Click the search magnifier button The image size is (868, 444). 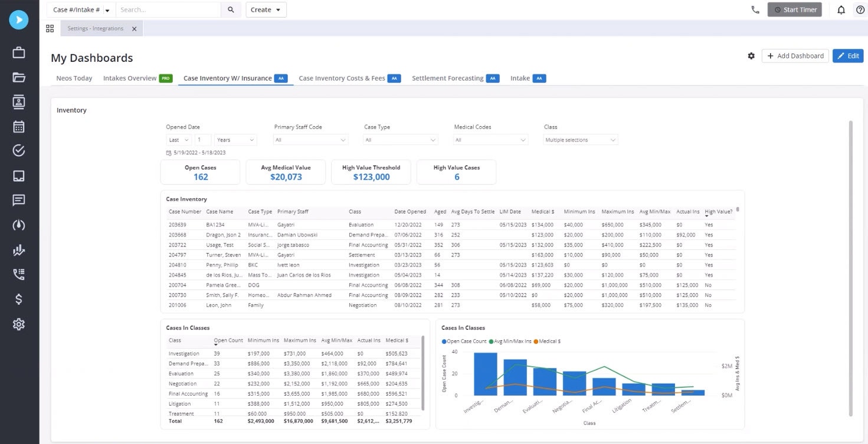click(x=231, y=10)
